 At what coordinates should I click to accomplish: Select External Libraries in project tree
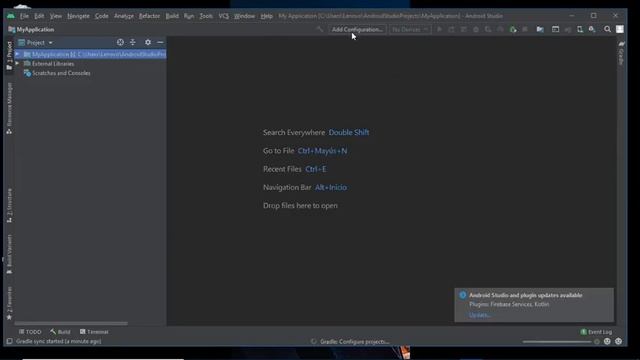coord(53,64)
